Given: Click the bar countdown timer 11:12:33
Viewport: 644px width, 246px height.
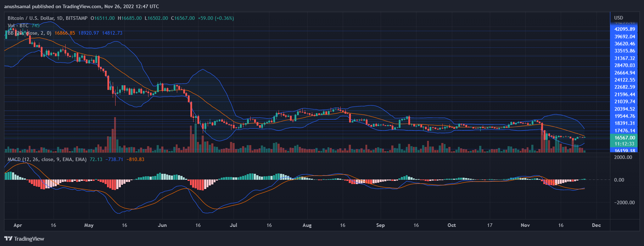Looking at the screenshot, I should tap(625, 144).
